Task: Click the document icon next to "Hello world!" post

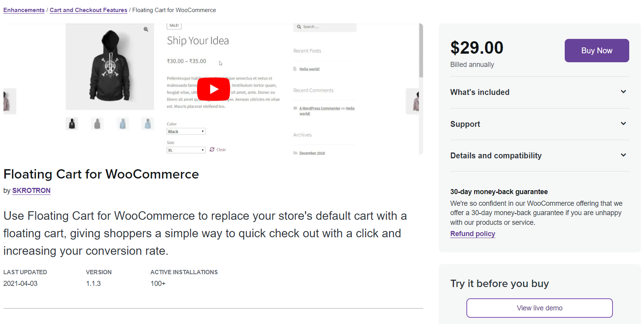Action: [295, 68]
